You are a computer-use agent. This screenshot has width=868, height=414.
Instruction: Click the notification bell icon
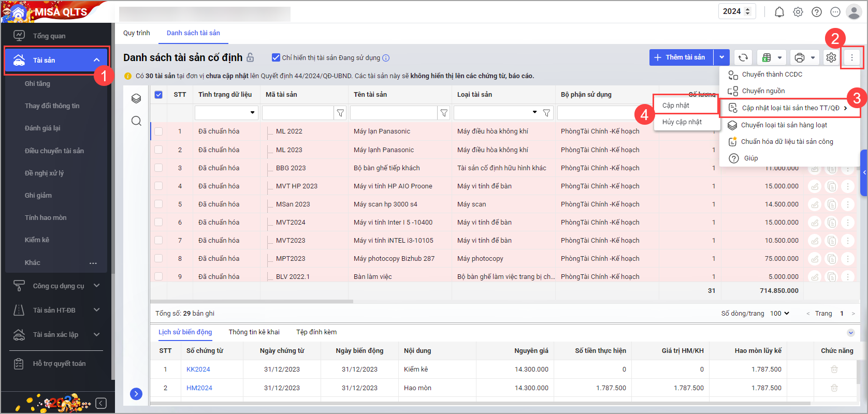click(779, 12)
